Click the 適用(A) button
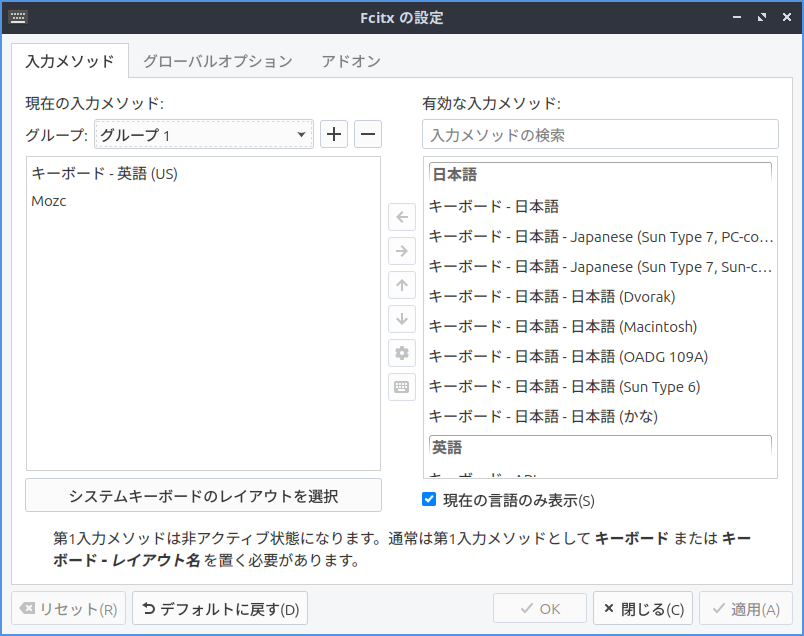Viewport: 804px width, 636px height. (746, 608)
